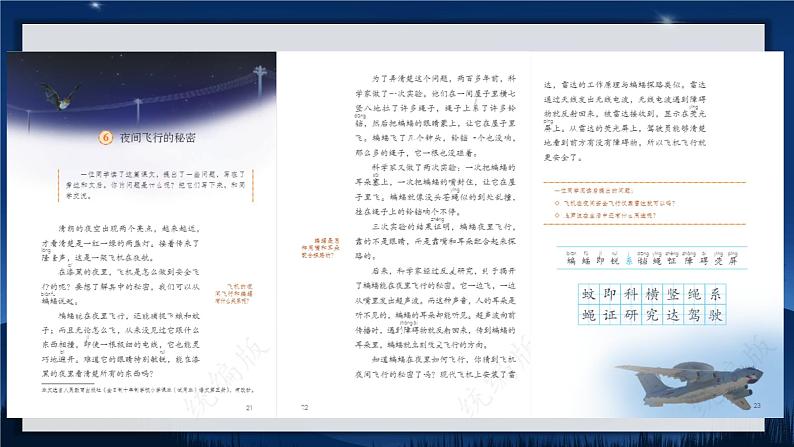Click page number 23

pyautogui.click(x=757, y=405)
